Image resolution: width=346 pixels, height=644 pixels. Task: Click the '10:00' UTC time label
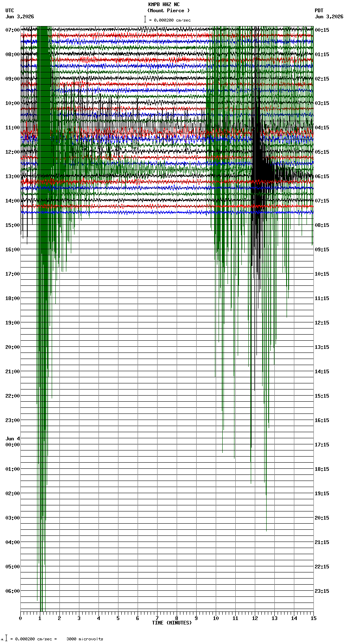(13, 103)
